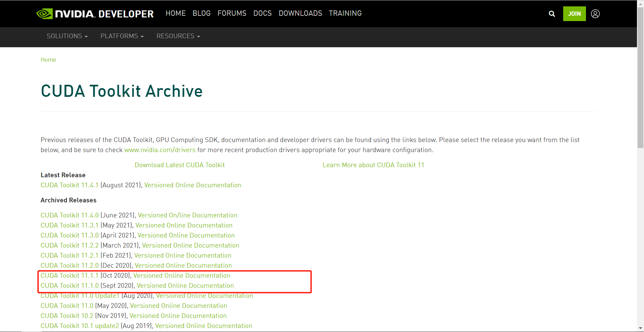Image resolution: width=644 pixels, height=332 pixels.
Task: Click the Home breadcrumb link
Action: [x=48, y=60]
